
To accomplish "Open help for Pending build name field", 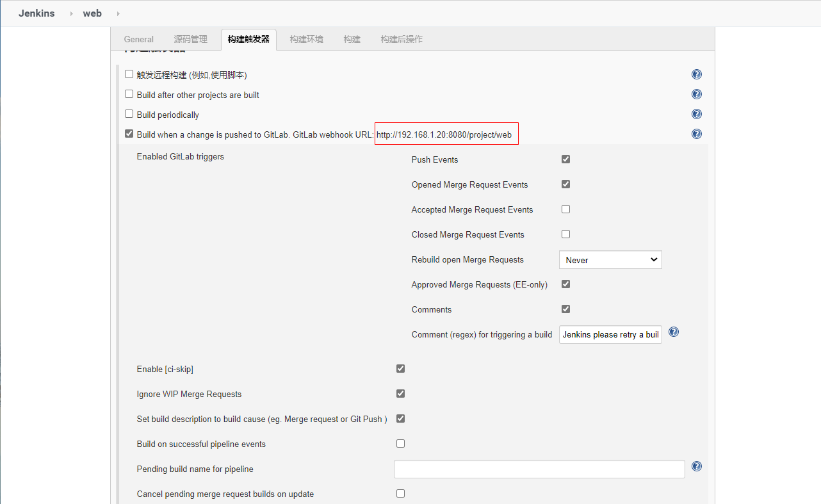I will click(x=697, y=466).
